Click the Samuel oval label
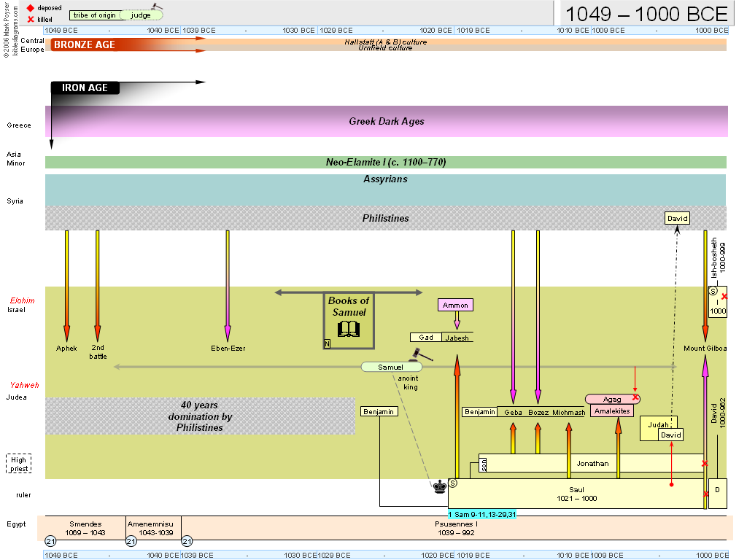The width and height of the screenshot is (747, 560). click(x=392, y=367)
